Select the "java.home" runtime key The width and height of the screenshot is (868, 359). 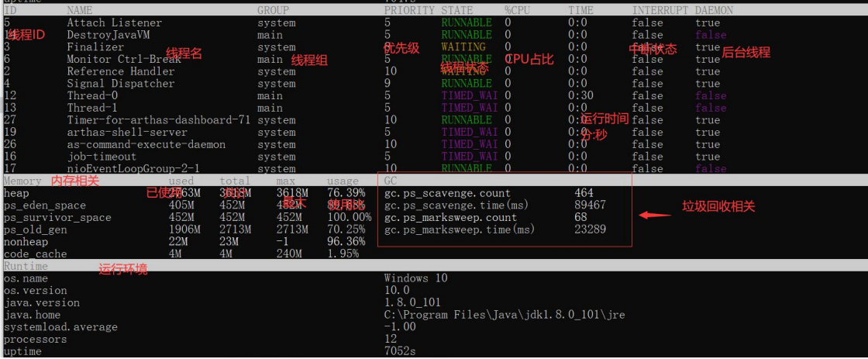(32, 316)
